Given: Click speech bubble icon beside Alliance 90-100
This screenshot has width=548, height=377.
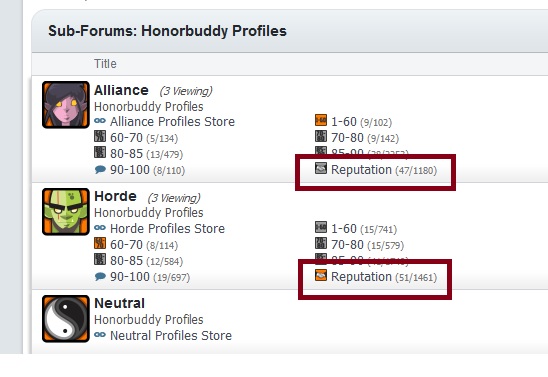Looking at the screenshot, I should (x=100, y=169).
